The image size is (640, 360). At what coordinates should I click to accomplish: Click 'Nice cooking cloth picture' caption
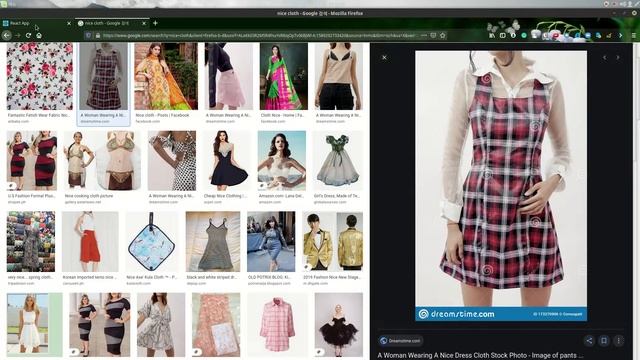coord(89,196)
